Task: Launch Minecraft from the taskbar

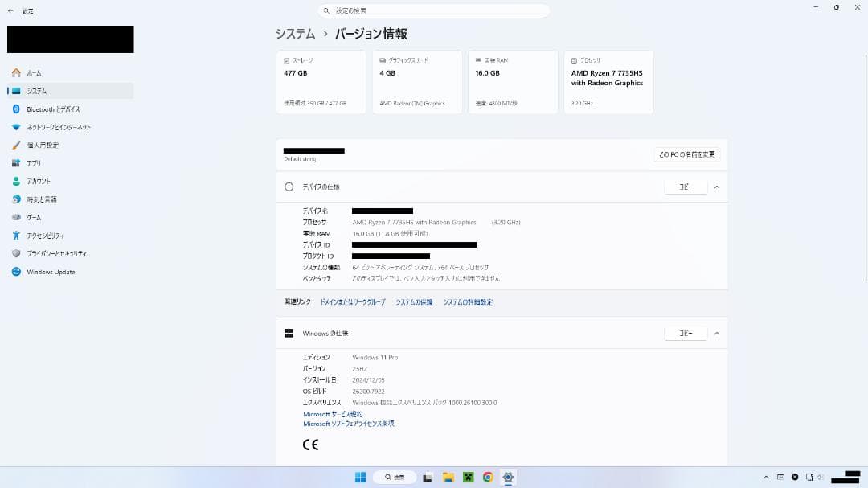Action: coord(468,477)
